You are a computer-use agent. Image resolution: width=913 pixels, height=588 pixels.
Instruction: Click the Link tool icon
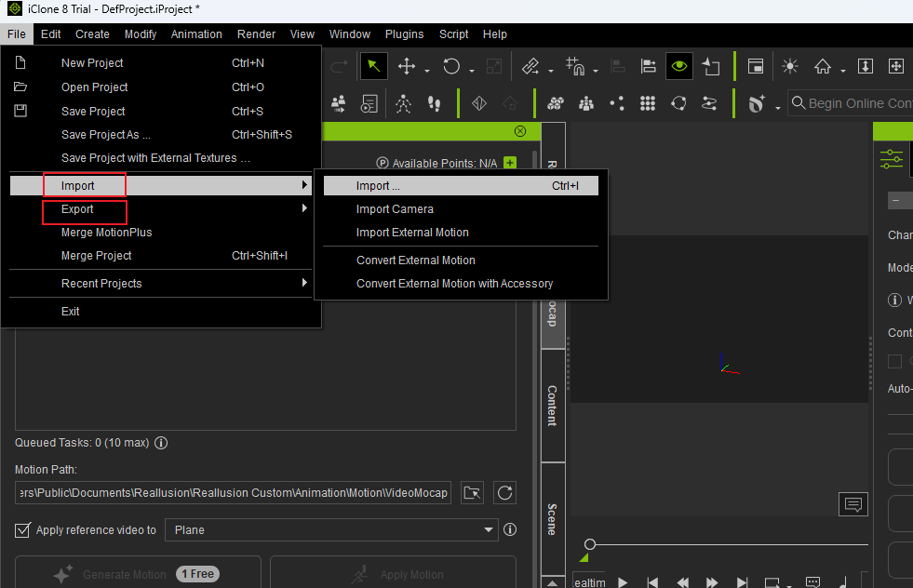[x=530, y=66]
